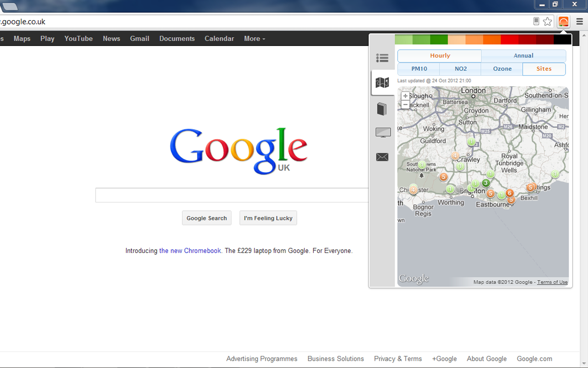Click the bright red legend swatch
This screenshot has height=368, width=588.
509,40
